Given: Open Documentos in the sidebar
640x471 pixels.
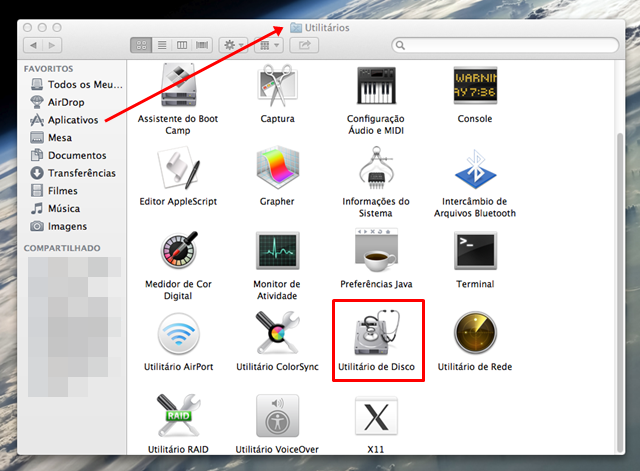Looking at the screenshot, I should click(x=69, y=155).
